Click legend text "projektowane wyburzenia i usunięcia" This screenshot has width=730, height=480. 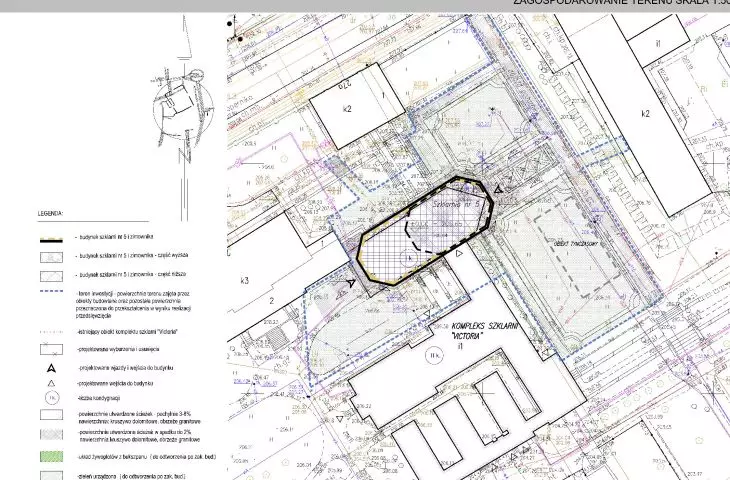(119, 349)
